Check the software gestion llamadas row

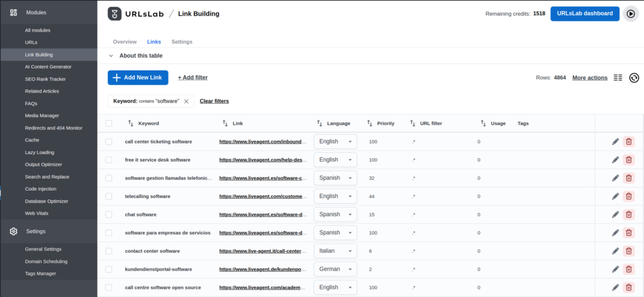tap(108, 178)
